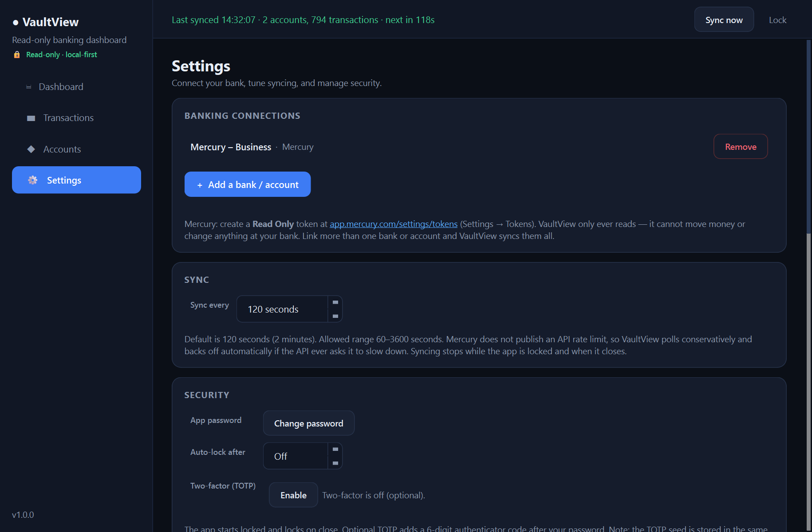Click the v1.0.0 version label

tap(23, 515)
